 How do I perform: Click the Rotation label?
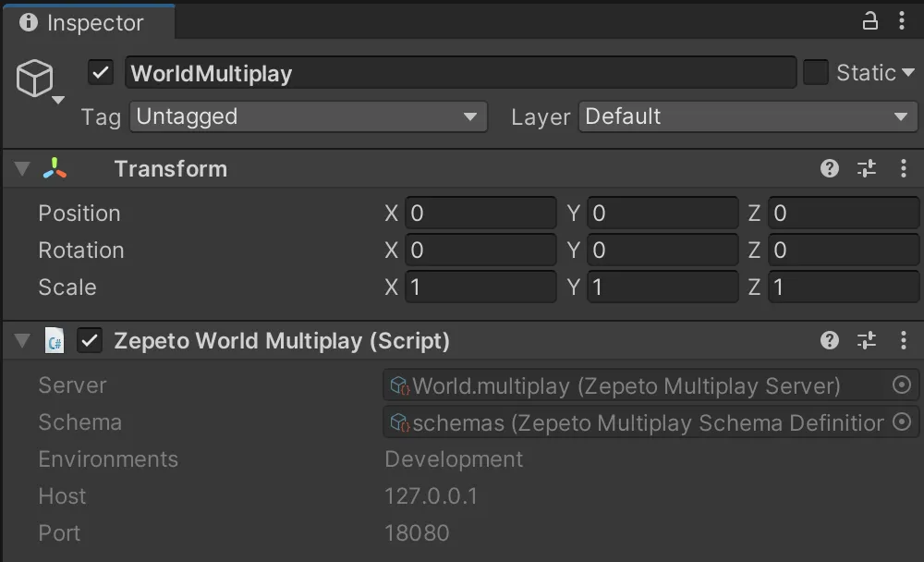tap(80, 250)
